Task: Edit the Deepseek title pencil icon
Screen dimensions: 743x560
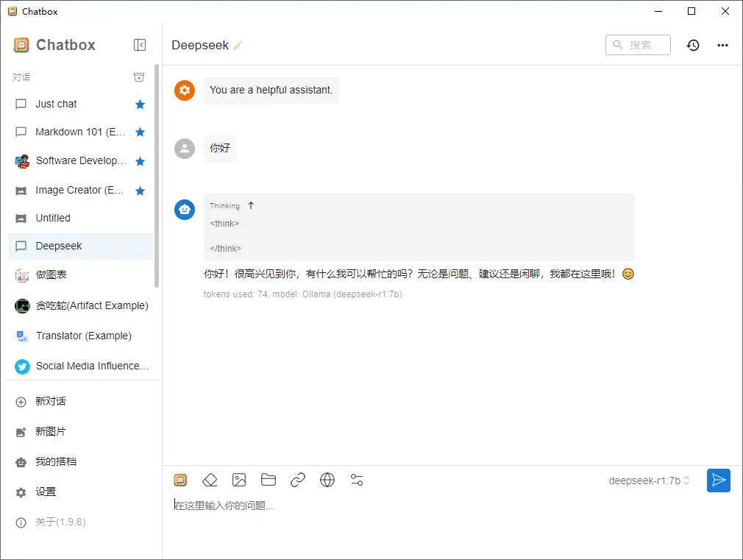Action: tap(238, 45)
